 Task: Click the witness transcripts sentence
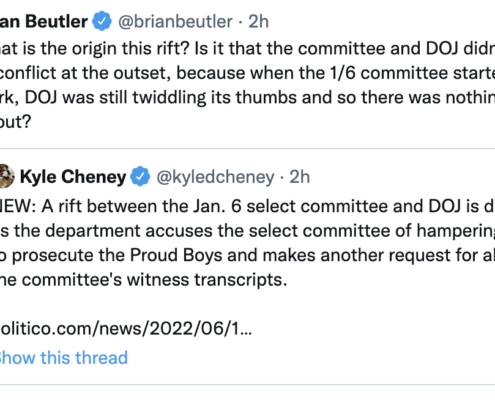pyautogui.click(x=144, y=280)
